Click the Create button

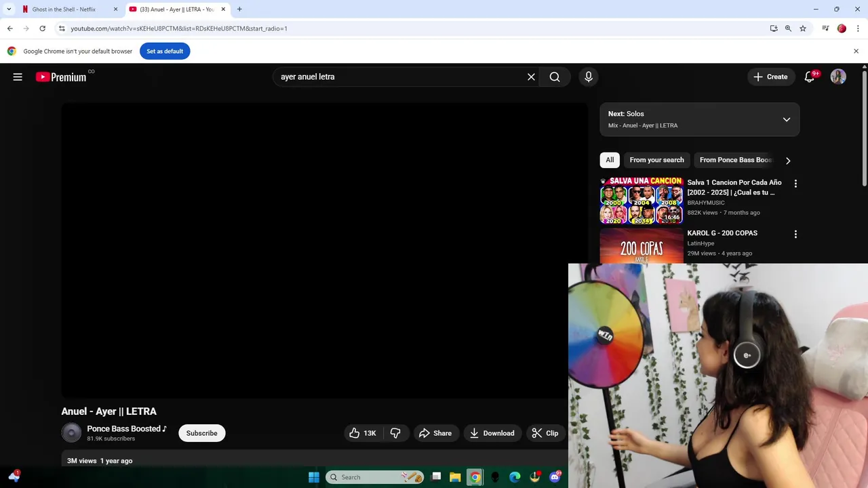click(x=770, y=77)
